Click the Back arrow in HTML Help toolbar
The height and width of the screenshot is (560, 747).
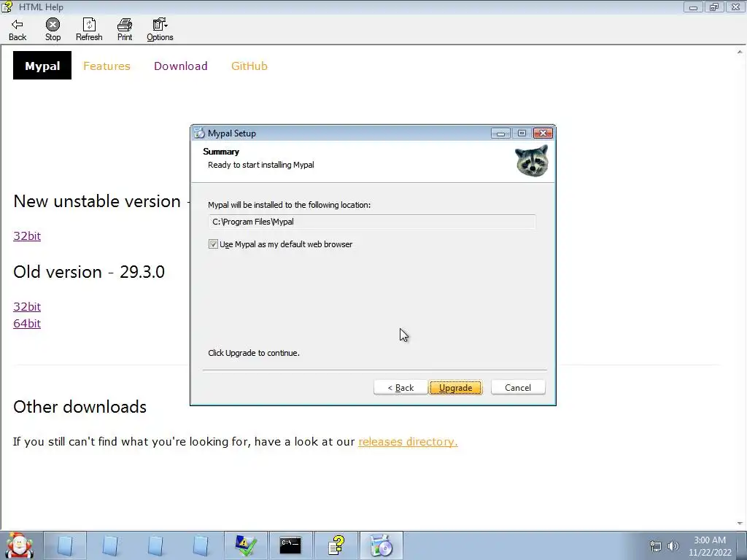[18, 29]
